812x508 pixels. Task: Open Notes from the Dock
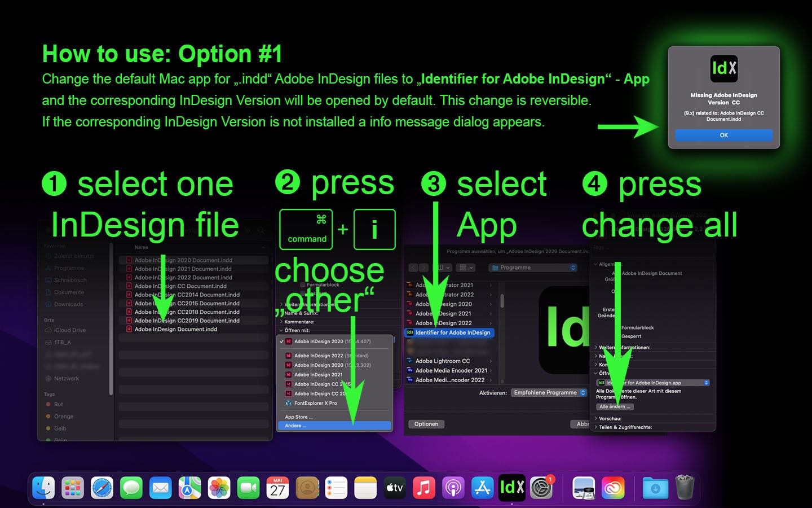pyautogui.click(x=365, y=488)
